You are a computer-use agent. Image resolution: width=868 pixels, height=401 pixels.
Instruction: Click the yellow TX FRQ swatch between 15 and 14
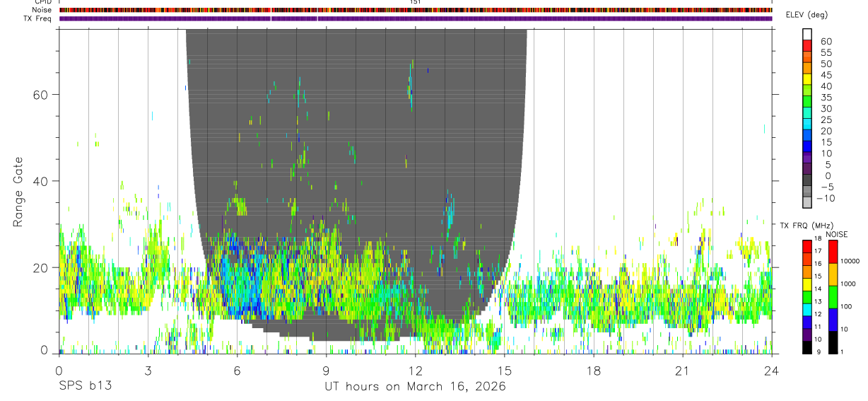coord(807,283)
